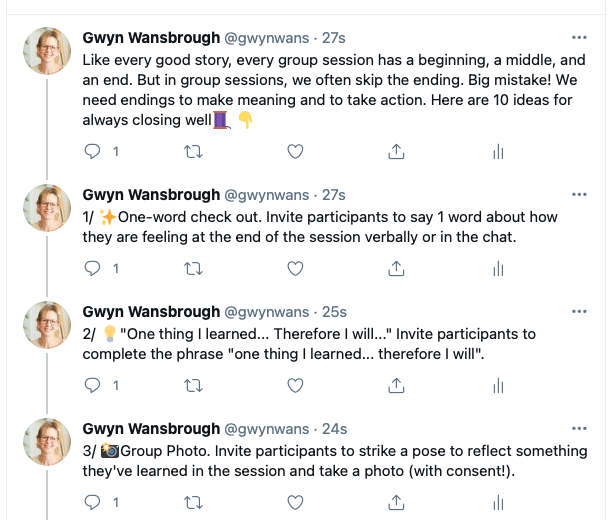Like the One-word check out tweet
The image size is (610, 520).
(295, 268)
